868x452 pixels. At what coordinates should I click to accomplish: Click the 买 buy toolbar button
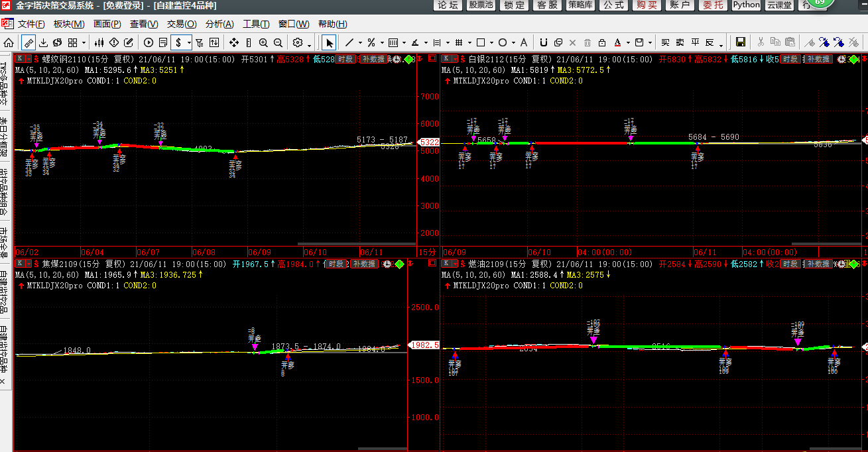[665, 42]
